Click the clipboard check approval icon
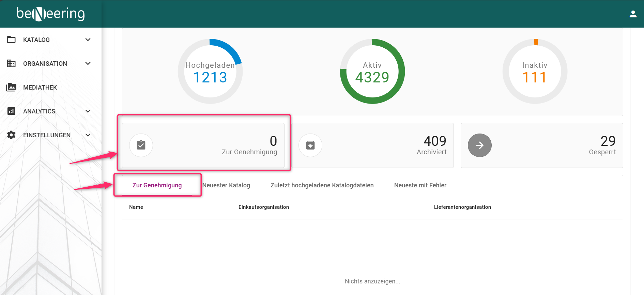Screen dimensions: 644x295 click(141, 145)
